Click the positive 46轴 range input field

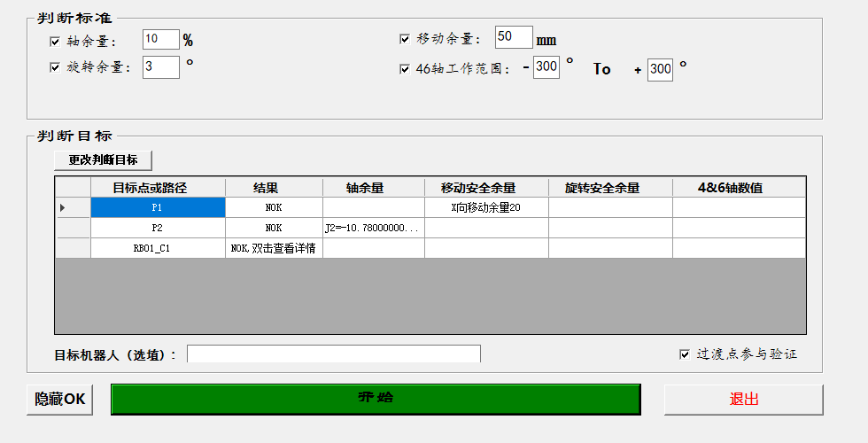pos(660,69)
